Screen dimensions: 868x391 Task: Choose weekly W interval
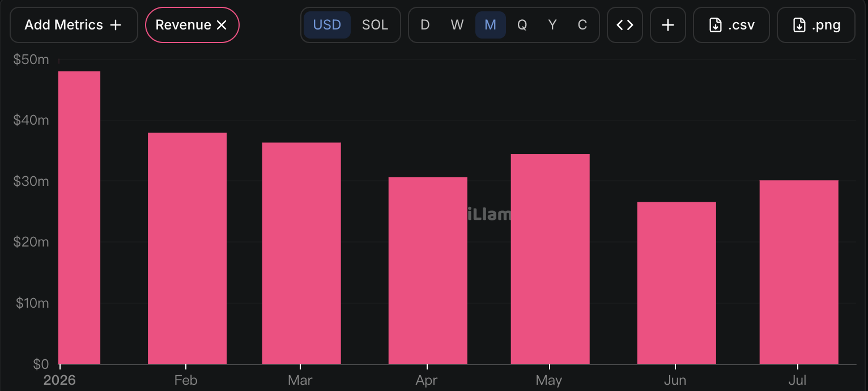click(457, 25)
